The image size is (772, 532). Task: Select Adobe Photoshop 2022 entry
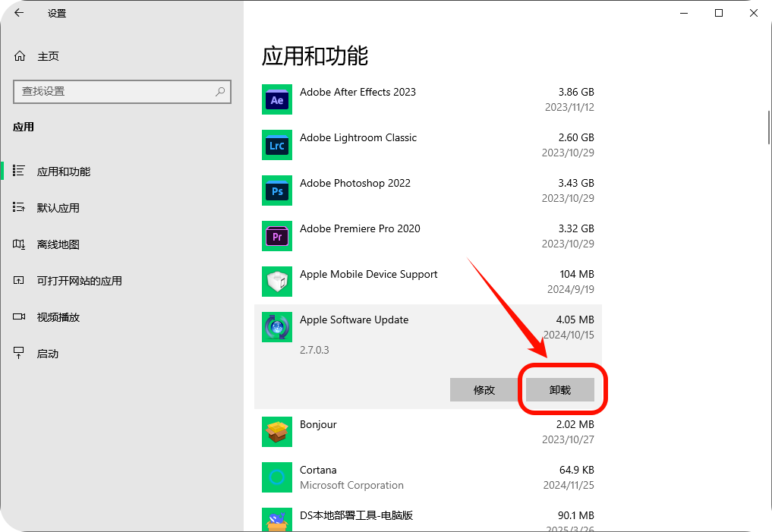click(428, 190)
